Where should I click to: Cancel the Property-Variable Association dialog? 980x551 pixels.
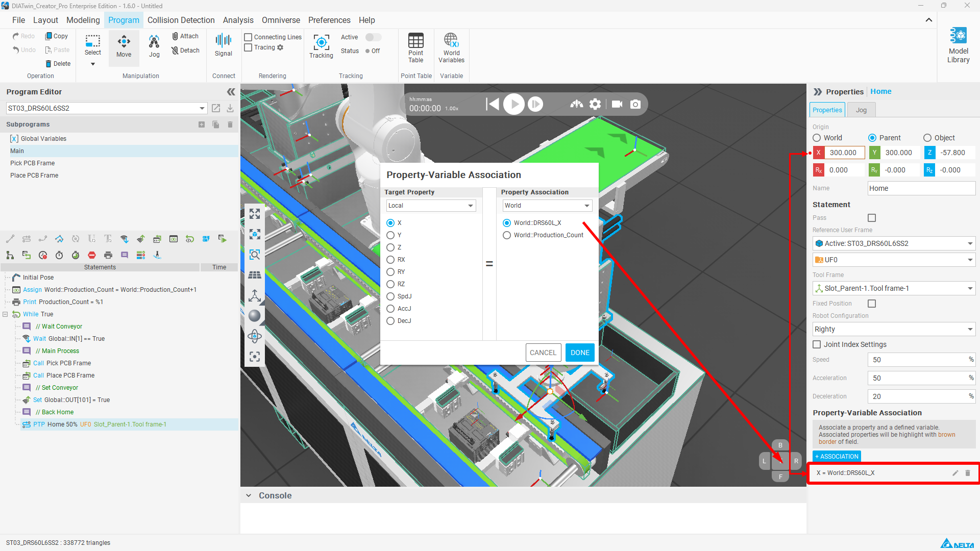(543, 353)
